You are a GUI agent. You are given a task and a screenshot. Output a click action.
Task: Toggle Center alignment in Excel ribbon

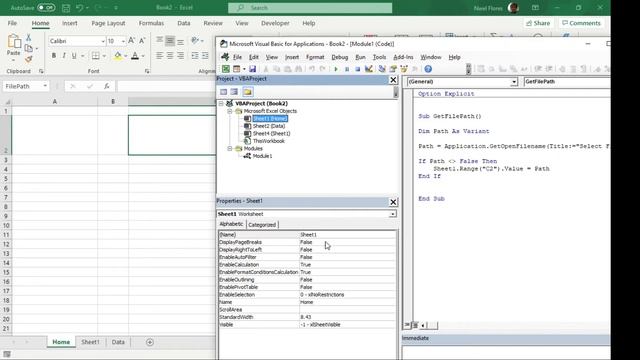(170, 56)
